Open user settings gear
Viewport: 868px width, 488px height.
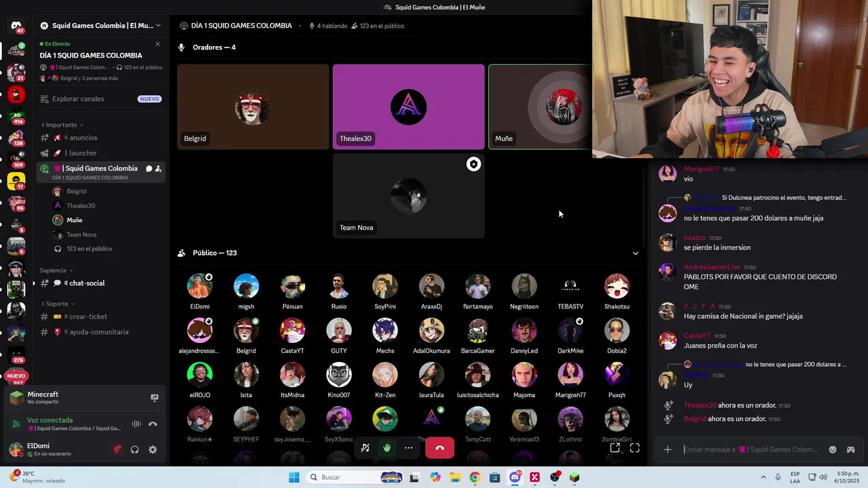coord(153,449)
